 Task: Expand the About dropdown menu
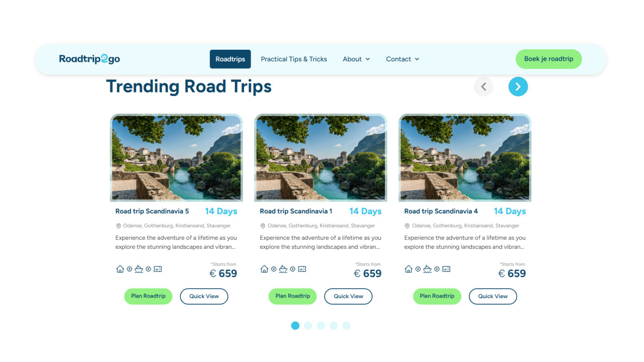click(356, 59)
